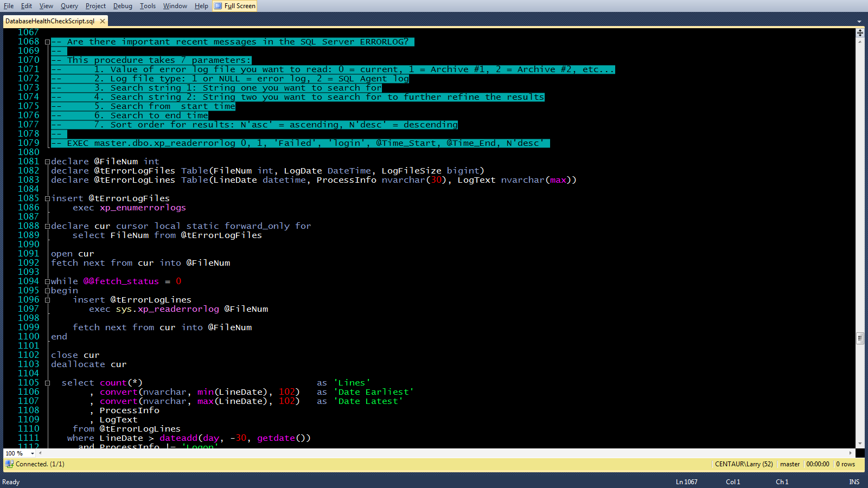Viewport: 868px width, 488px height.
Task: Click the master database name in the status bar
Action: (x=790, y=464)
